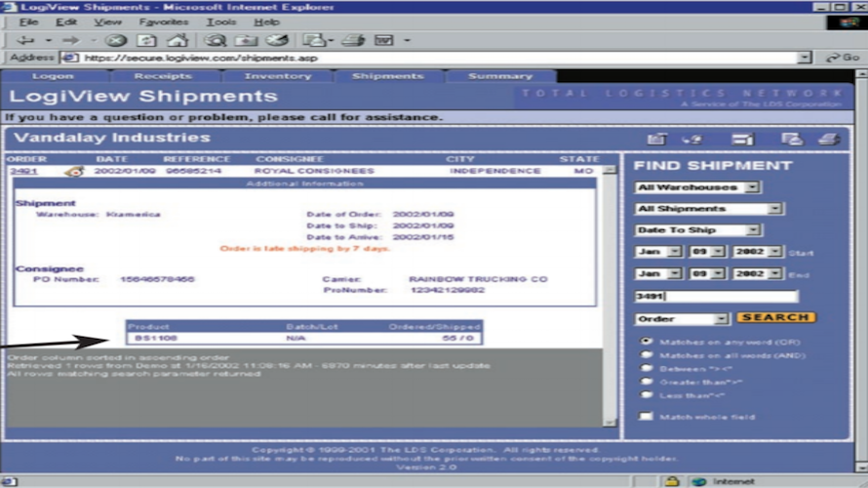Select the Greater than radio option
Image resolution: width=868 pixels, height=488 pixels.
[646, 381]
